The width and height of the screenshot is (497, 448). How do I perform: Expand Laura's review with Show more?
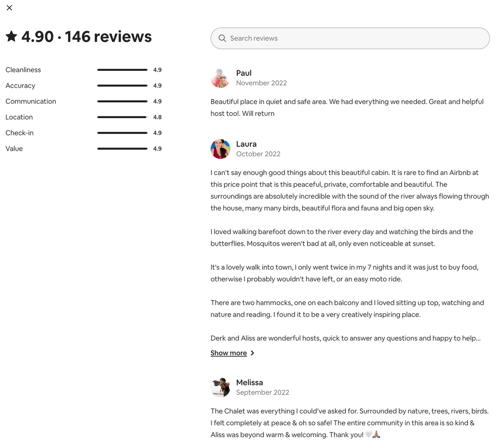tap(229, 353)
